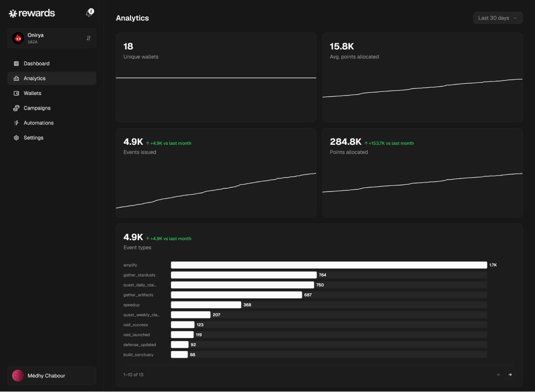Click the Wallets icon in sidebar
The height and width of the screenshot is (392, 535).
[16, 93]
